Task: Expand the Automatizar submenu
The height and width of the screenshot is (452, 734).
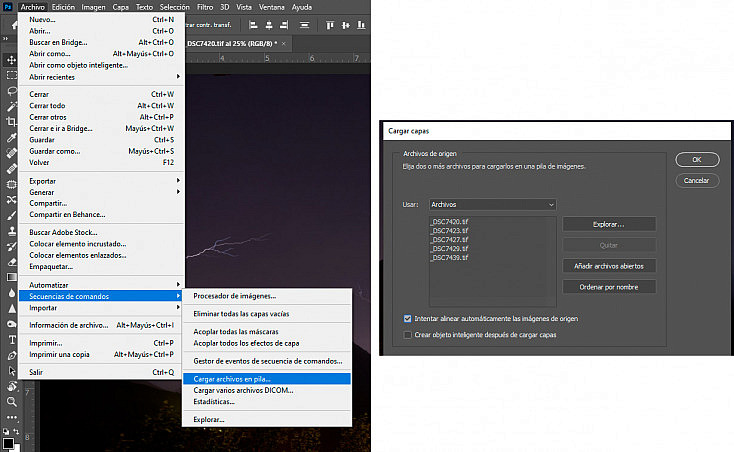Action: pyautogui.click(x=101, y=285)
